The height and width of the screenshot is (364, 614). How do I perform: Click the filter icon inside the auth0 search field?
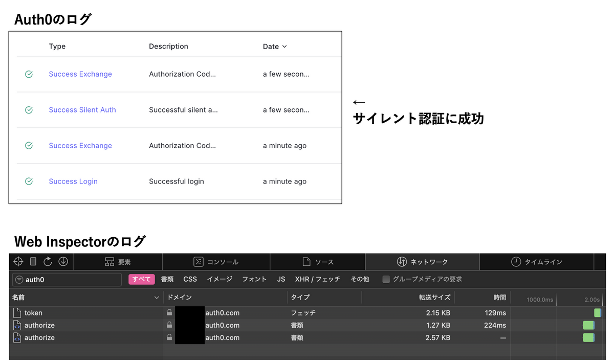19,280
